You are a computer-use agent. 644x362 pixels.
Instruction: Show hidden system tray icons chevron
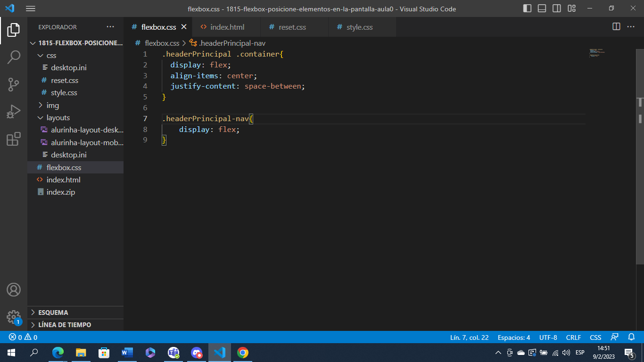(x=498, y=353)
